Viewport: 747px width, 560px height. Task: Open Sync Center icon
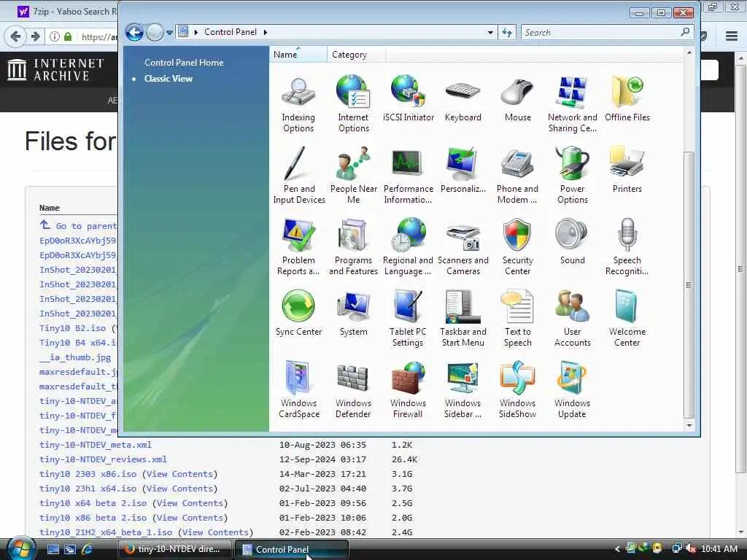pyautogui.click(x=298, y=313)
